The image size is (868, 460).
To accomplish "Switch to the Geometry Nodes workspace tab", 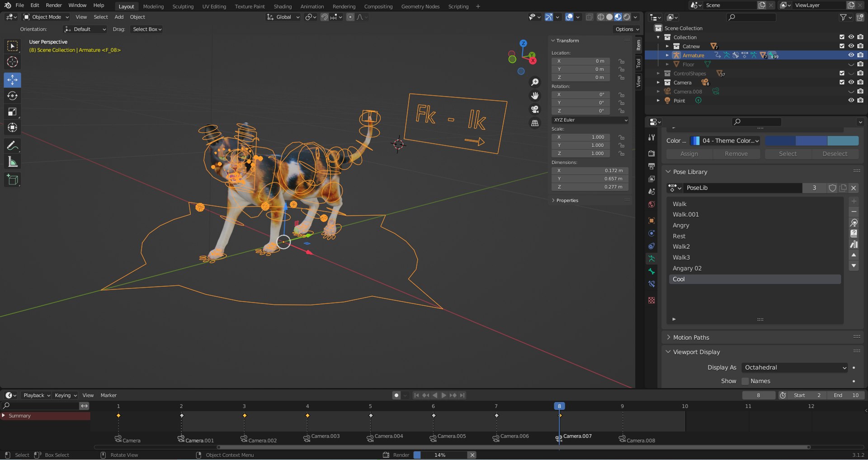I will [x=420, y=6].
